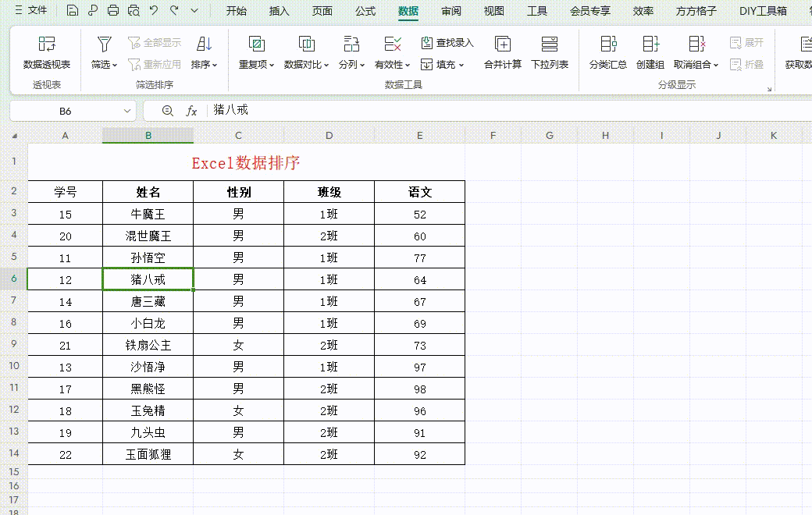Switch to the 开始 tab
This screenshot has width=812, height=515.
tap(236, 11)
